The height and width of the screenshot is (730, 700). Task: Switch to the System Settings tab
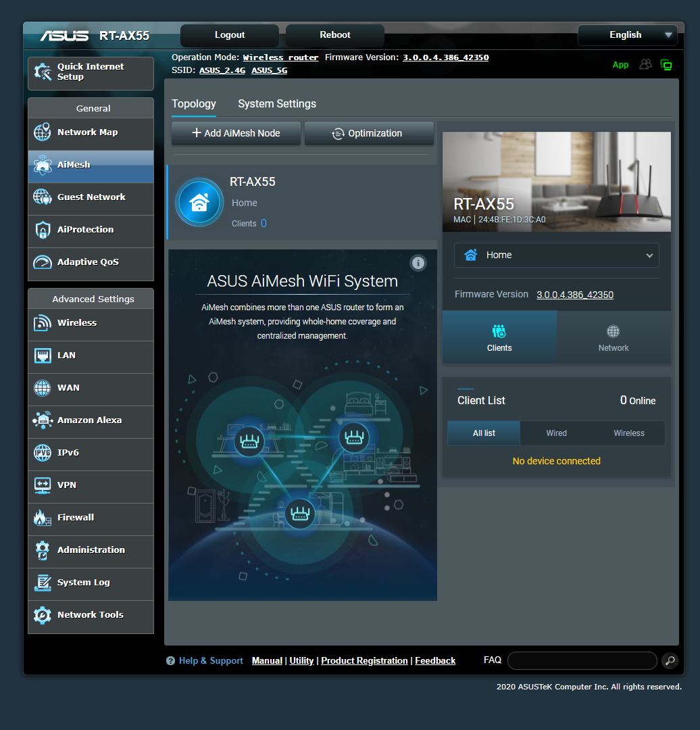tap(277, 104)
